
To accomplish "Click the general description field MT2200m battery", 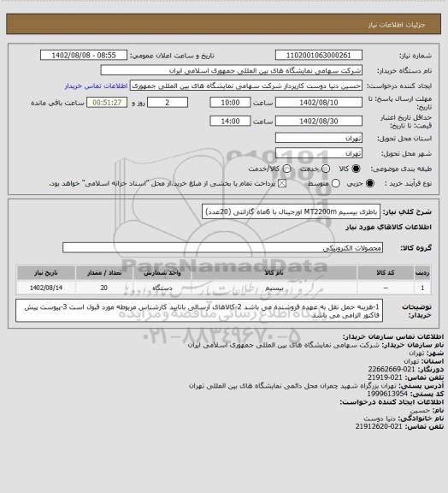I will coord(291,211).
